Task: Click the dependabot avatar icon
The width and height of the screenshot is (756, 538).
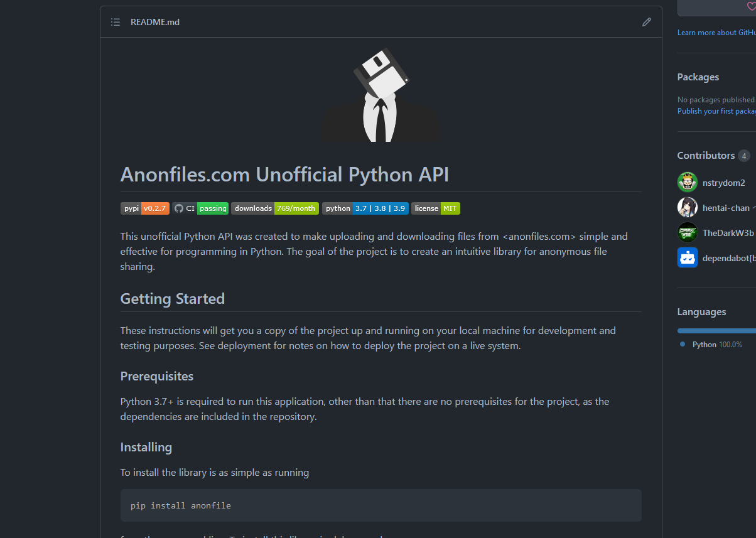Action: click(x=688, y=257)
